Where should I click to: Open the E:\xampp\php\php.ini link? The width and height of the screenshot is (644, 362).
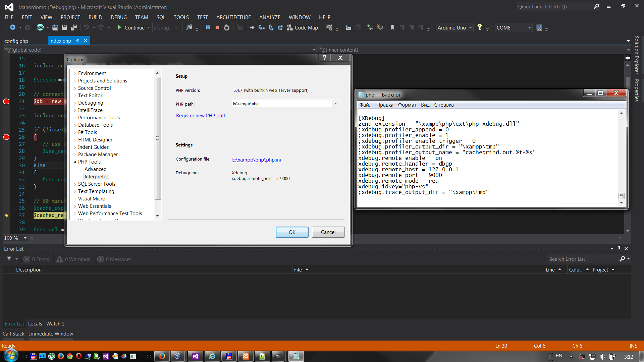coord(257,160)
